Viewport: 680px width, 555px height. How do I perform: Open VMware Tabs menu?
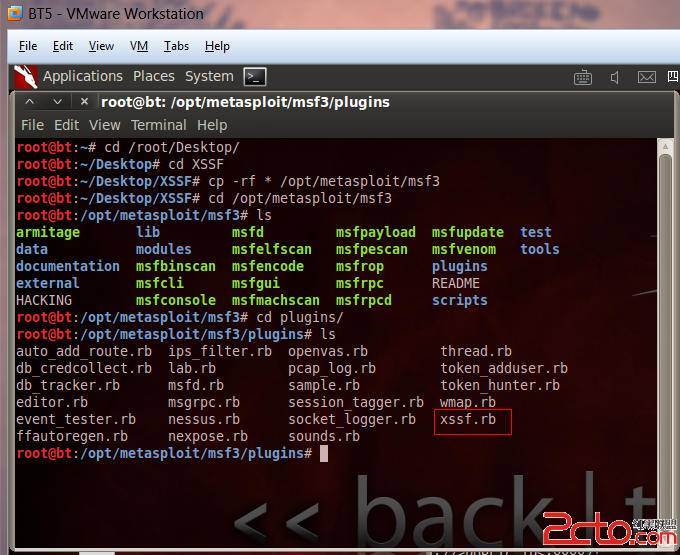click(x=176, y=46)
